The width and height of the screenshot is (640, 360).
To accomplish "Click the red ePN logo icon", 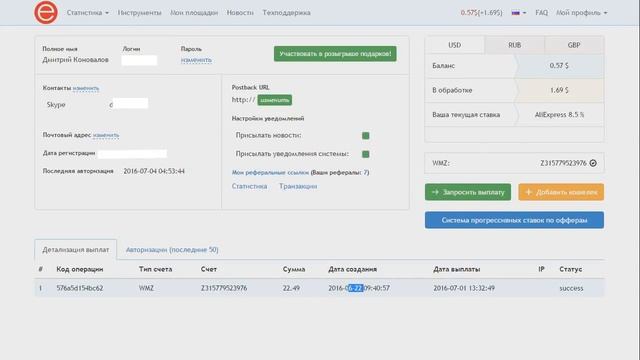I will pyautogui.click(x=46, y=12).
